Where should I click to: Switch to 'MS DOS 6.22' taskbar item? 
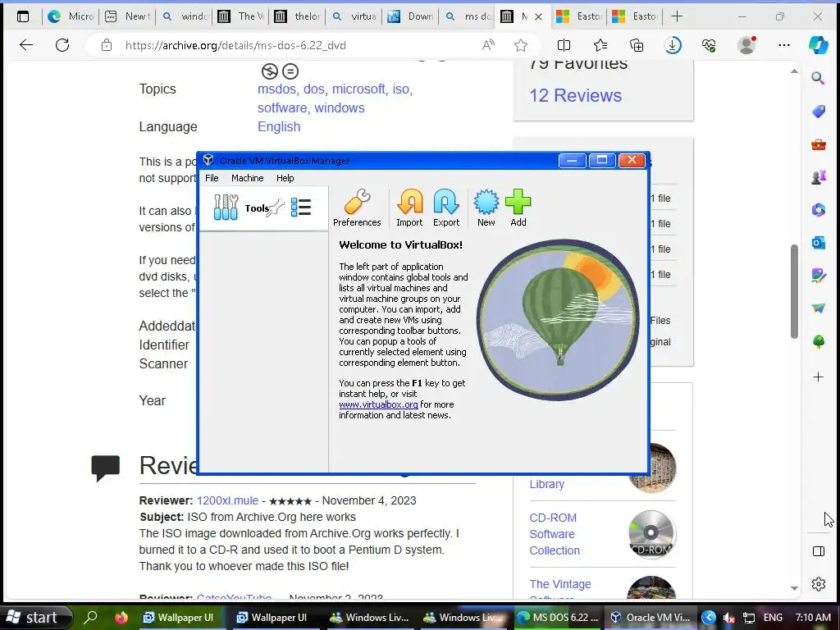pyautogui.click(x=558, y=617)
